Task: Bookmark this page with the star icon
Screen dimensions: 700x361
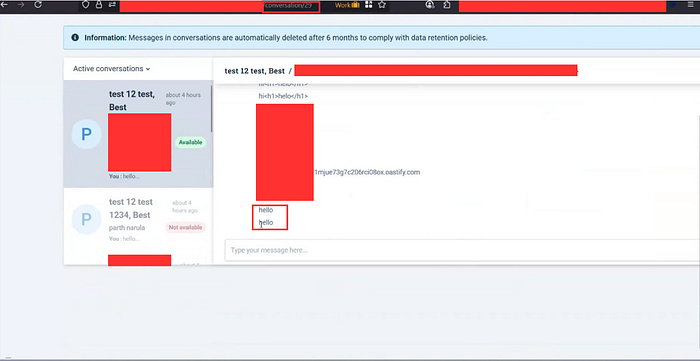Action: pyautogui.click(x=382, y=4)
